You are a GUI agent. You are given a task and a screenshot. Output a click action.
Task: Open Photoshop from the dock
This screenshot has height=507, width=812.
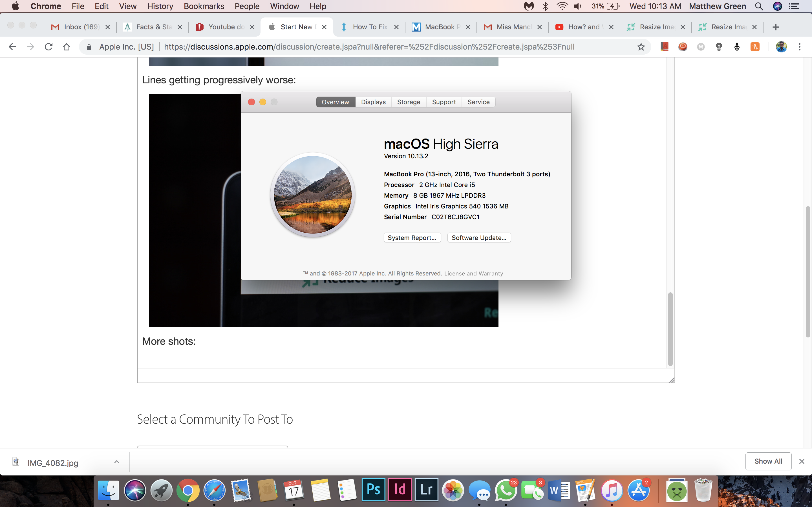(373, 490)
